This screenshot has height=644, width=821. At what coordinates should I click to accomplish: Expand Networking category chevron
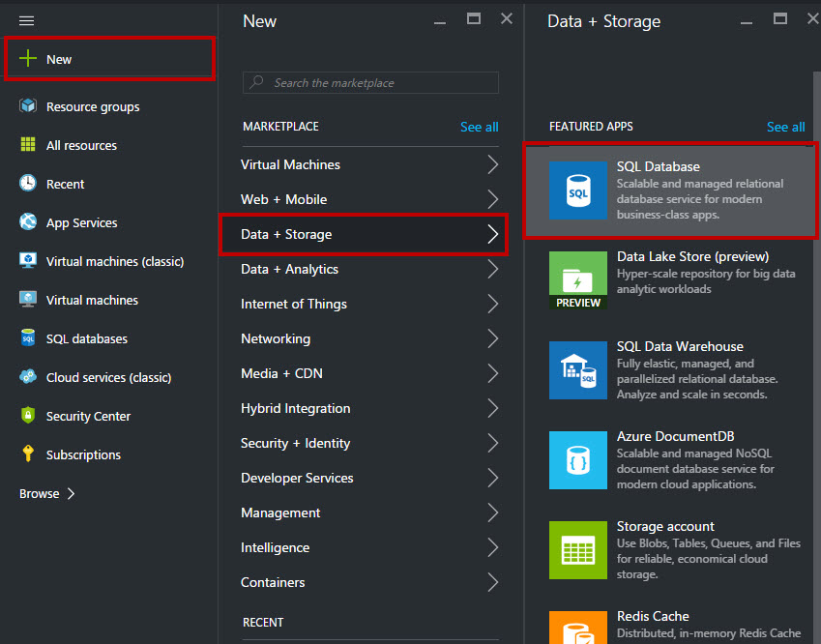pyautogui.click(x=493, y=338)
